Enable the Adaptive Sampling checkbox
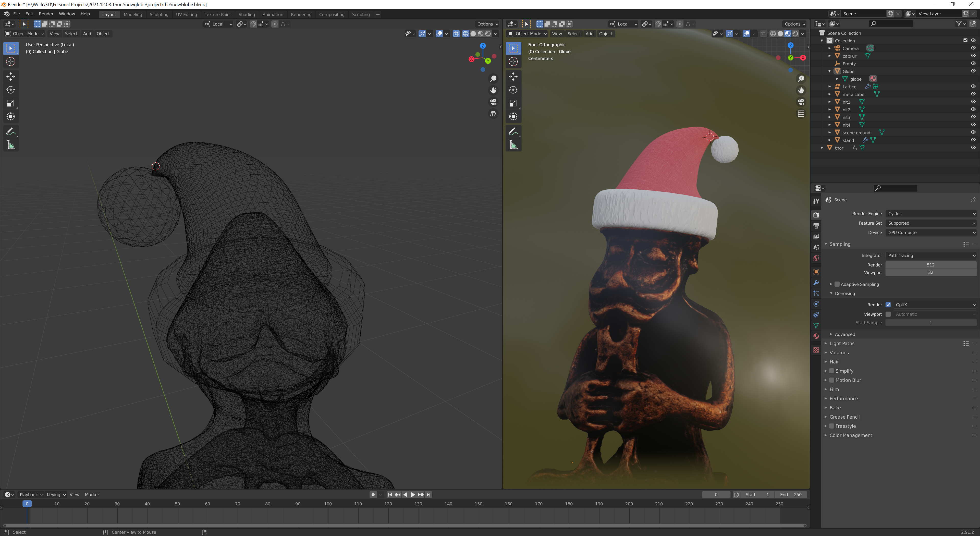This screenshot has height=536, width=980. point(837,284)
